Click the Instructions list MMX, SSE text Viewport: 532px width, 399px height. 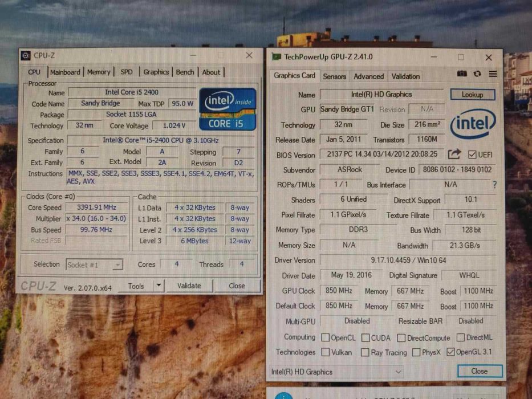pos(160,177)
